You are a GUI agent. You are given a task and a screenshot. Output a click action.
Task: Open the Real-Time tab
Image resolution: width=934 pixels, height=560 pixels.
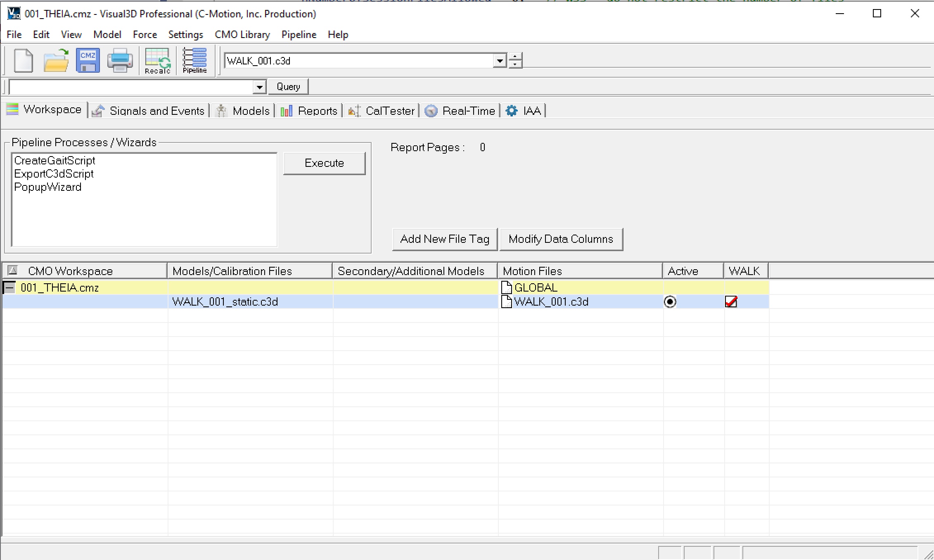tap(460, 111)
